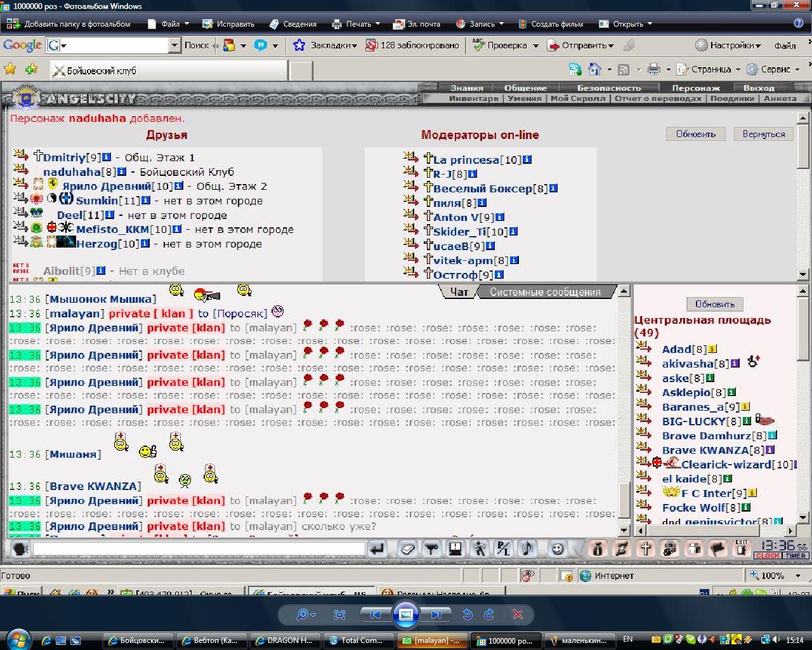The width and height of the screenshot is (812, 650).
Task: Click the cross icon in game toolbar
Action: click(646, 548)
